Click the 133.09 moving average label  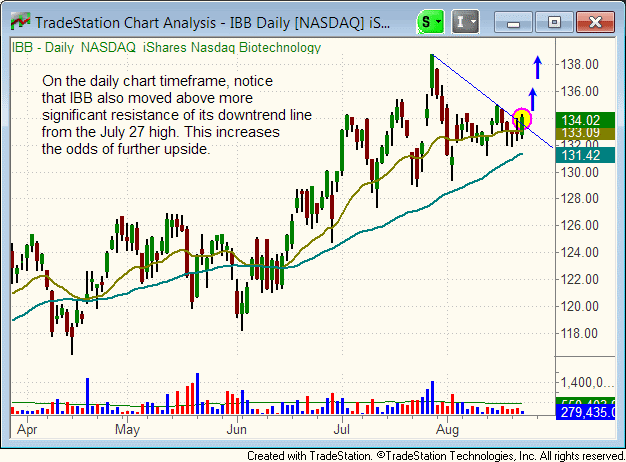pos(585,133)
